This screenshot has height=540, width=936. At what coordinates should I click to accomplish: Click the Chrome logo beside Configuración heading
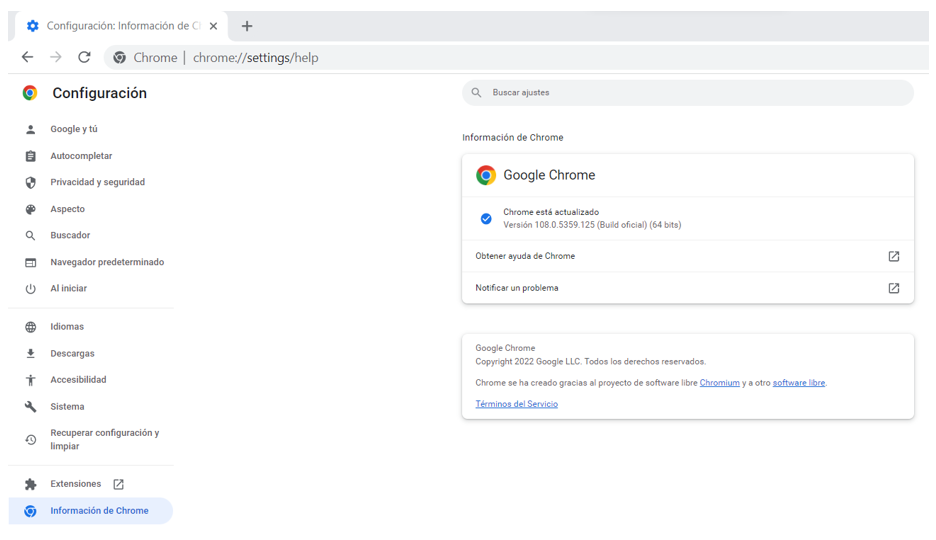(30, 93)
